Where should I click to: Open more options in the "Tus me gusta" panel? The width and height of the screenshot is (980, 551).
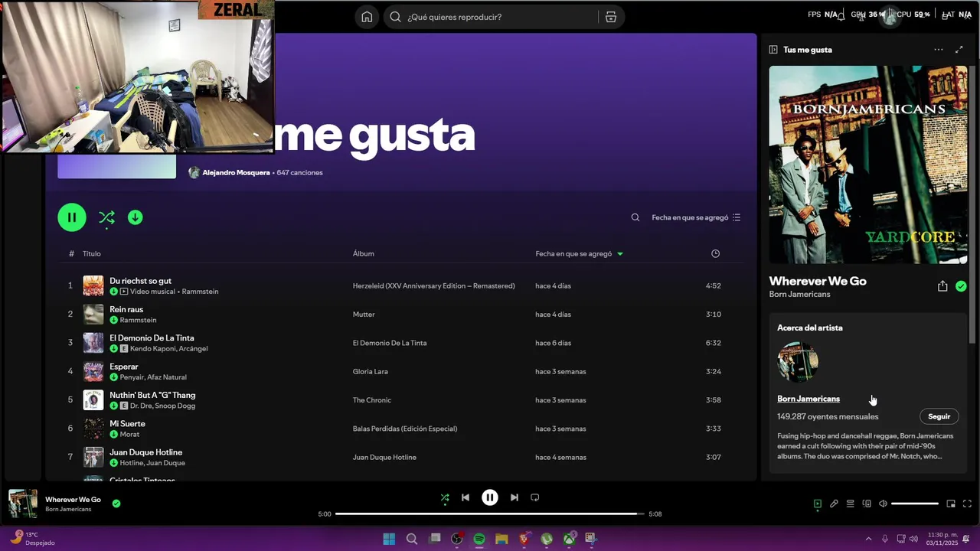939,50
